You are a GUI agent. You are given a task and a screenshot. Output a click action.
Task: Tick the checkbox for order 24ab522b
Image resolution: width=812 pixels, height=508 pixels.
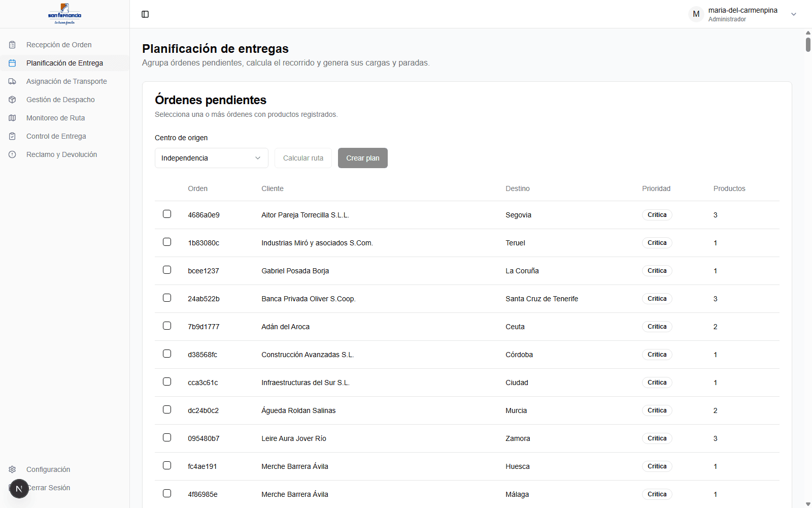[x=167, y=298]
